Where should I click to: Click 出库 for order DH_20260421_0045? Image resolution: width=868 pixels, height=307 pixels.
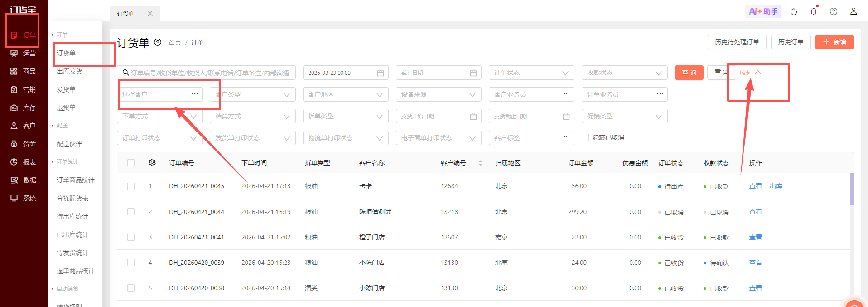point(776,186)
